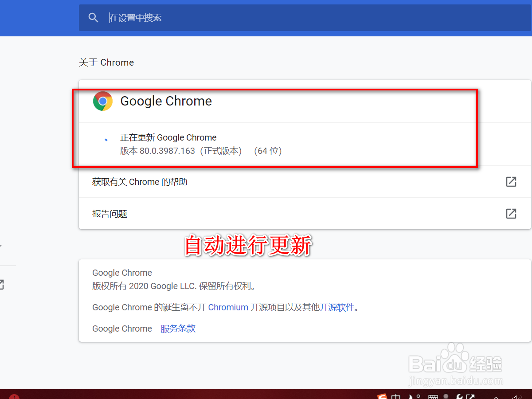Open the '开源软件' link
The width and height of the screenshot is (532, 399).
click(x=337, y=307)
